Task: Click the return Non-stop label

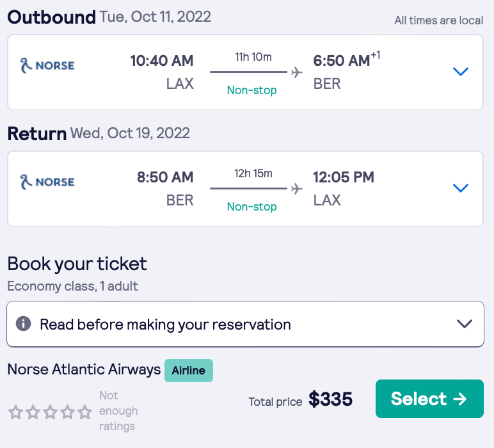Action: pyautogui.click(x=251, y=207)
